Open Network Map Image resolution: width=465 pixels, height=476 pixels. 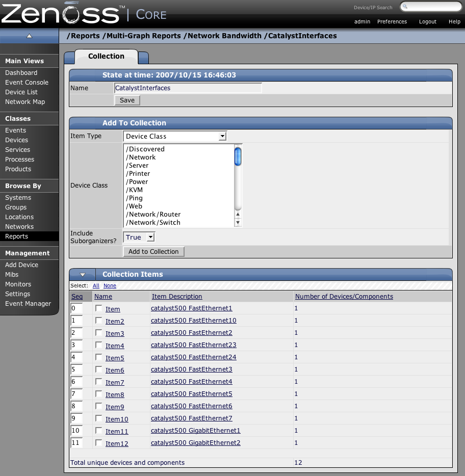tap(25, 102)
